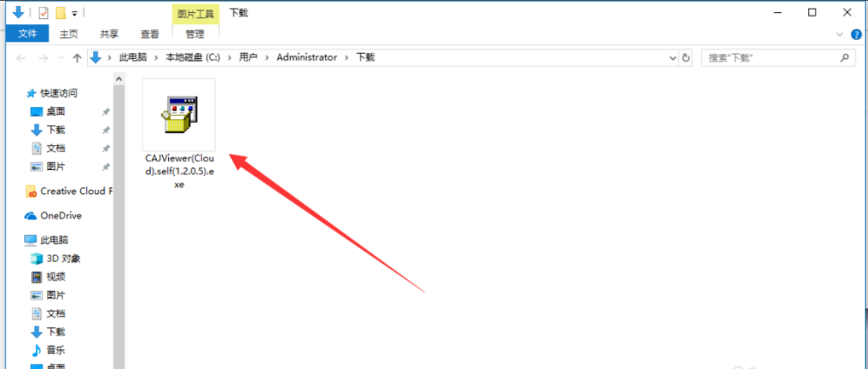Open the 文件 menu
This screenshot has width=868, height=369.
coord(27,34)
